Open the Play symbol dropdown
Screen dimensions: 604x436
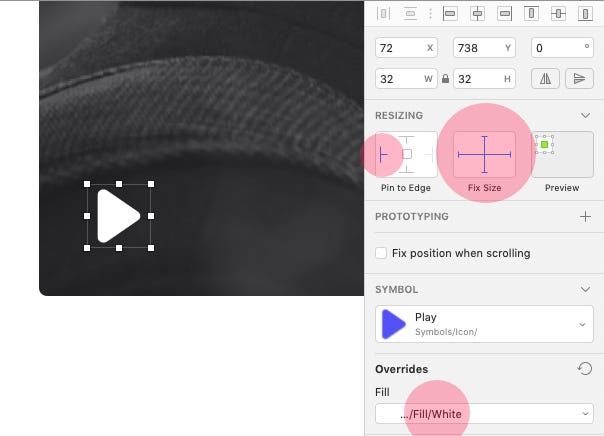click(x=484, y=324)
